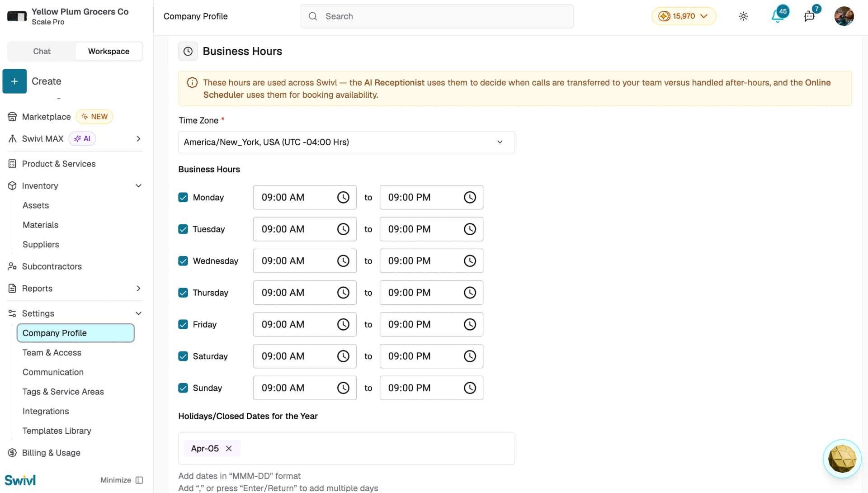The image size is (868, 493).
Task: Click the blue plus Create icon
Action: [x=14, y=81]
